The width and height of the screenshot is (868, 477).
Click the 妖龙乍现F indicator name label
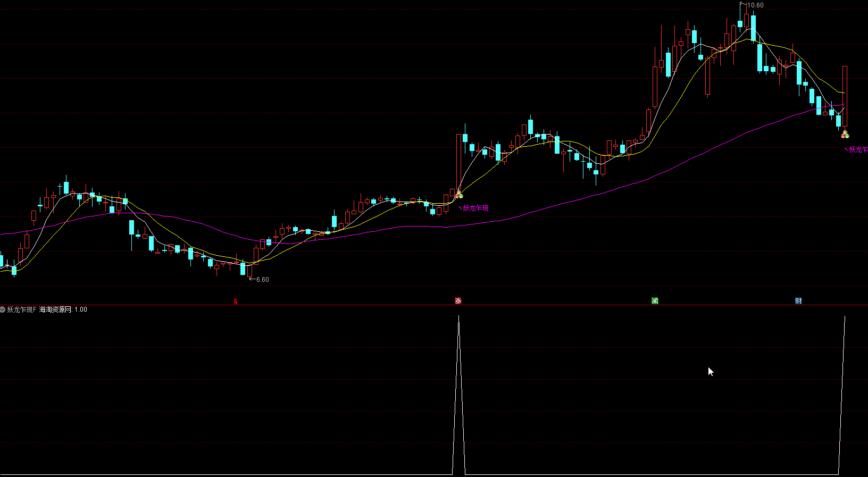tap(22, 309)
